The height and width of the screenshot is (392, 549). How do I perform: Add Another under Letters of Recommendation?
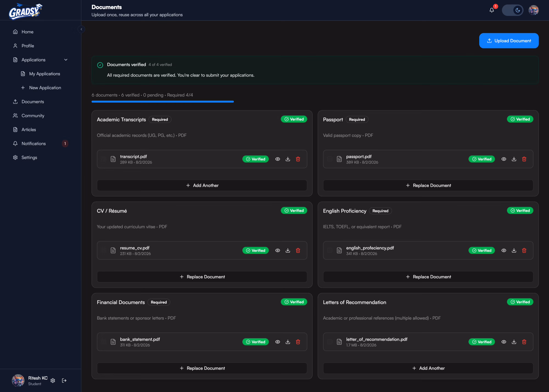point(428,368)
